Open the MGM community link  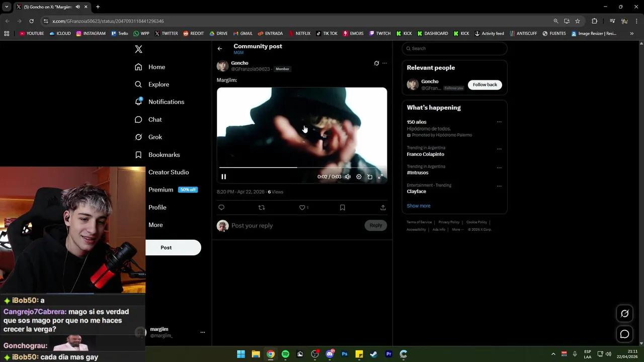click(238, 53)
